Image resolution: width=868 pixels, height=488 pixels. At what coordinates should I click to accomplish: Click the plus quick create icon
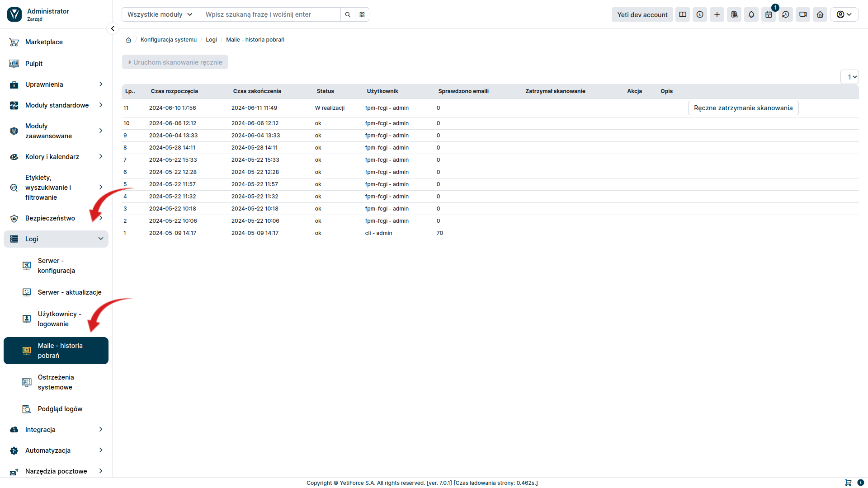click(717, 14)
